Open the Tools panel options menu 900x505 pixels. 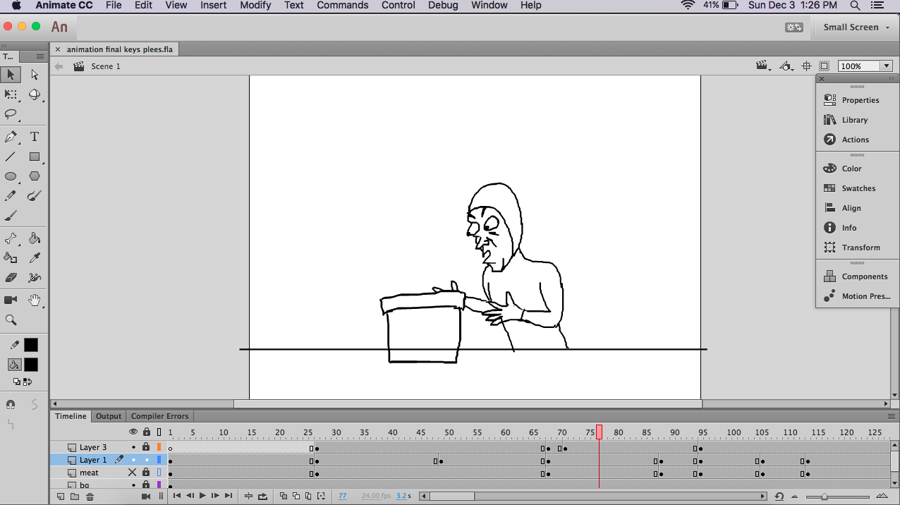(40, 56)
